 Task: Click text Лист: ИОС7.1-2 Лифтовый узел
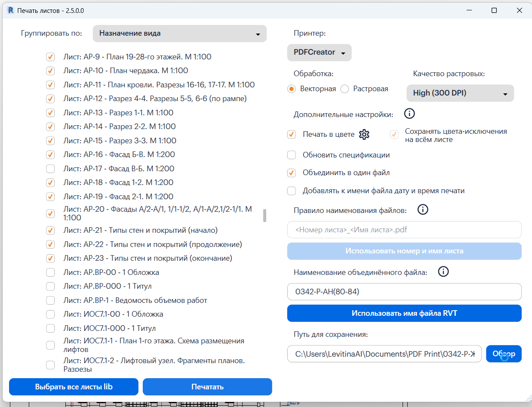154,364
